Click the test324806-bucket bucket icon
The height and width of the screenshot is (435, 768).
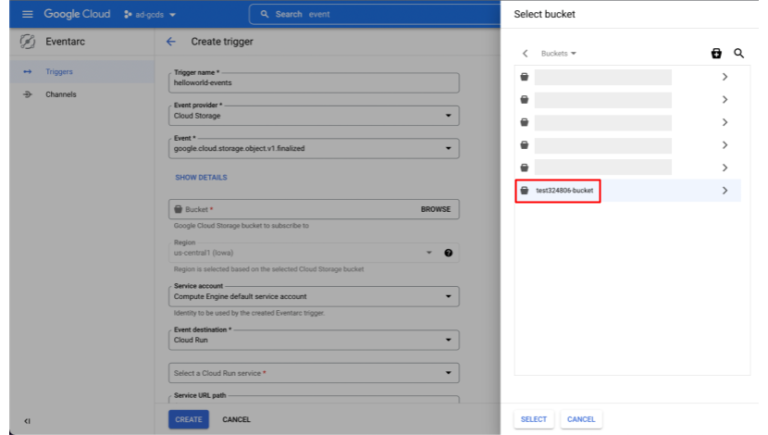click(525, 191)
